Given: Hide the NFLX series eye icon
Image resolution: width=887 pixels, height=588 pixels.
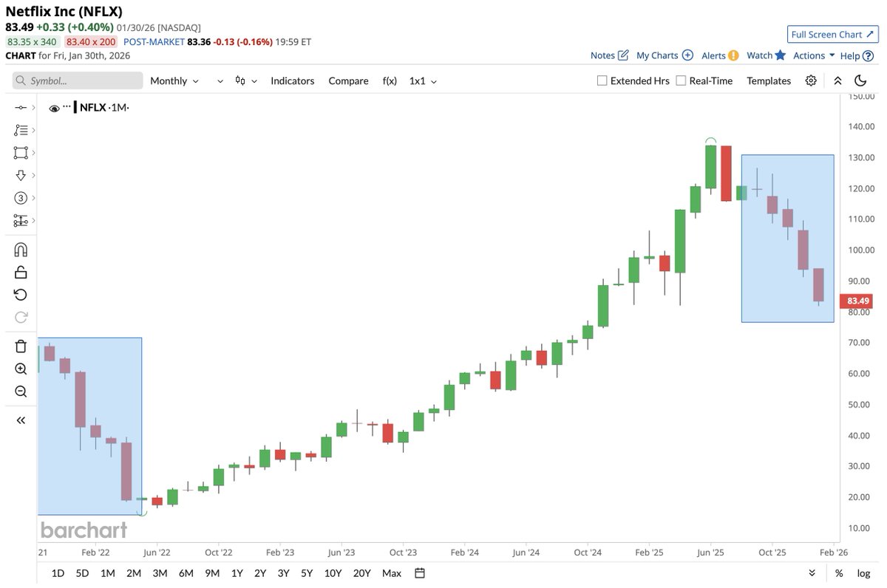Looking at the screenshot, I should (x=54, y=108).
